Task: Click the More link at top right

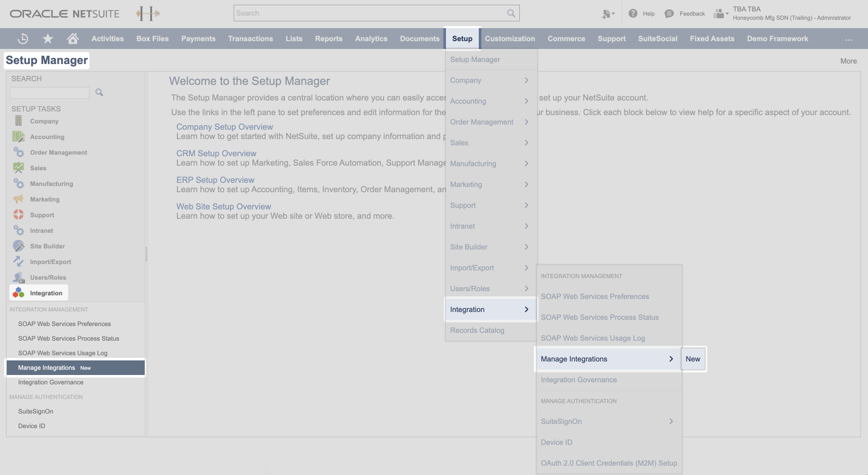Action: click(x=849, y=61)
